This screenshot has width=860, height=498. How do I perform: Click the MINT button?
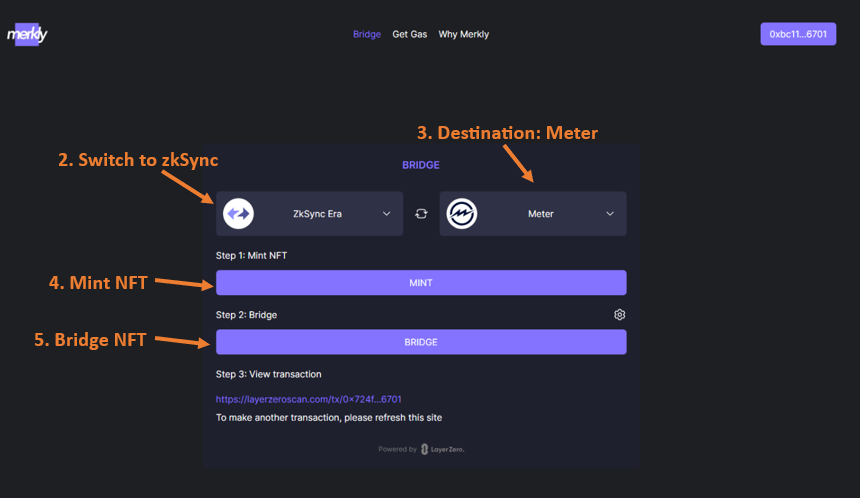click(421, 282)
